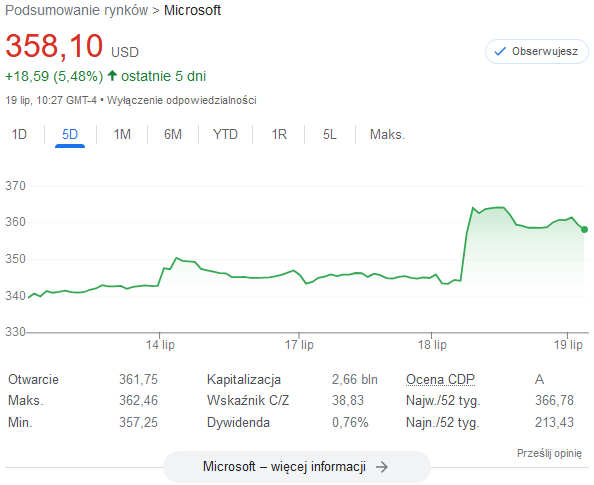This screenshot has width=594, height=485.
Task: Click Wyłączenie odpowiedzialności disclaimer link
Action: coord(182,100)
